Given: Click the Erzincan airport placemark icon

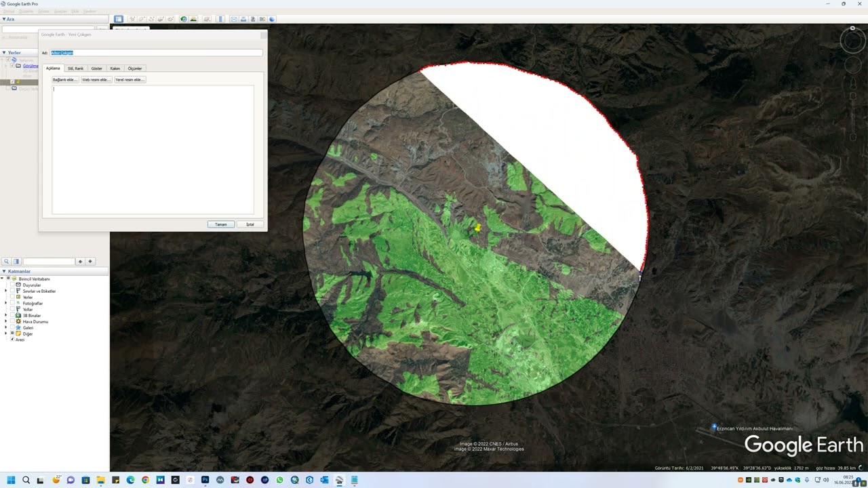Looking at the screenshot, I should coord(714,428).
